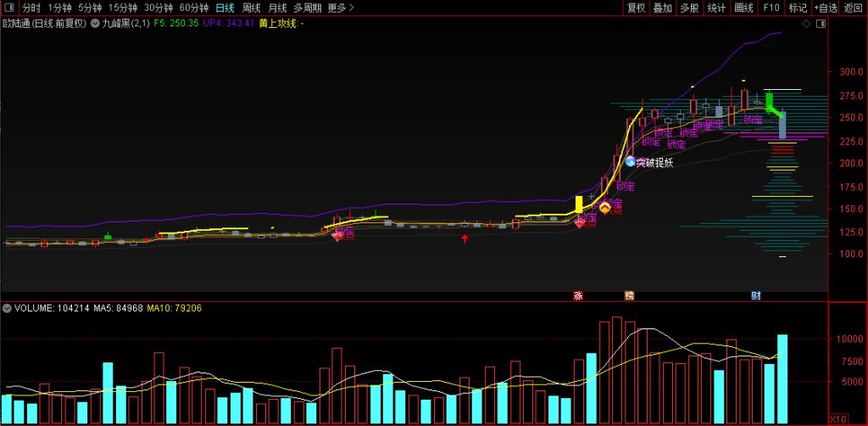Viewport: 868px width, 426px height.
Task: Select the 分时 intraday tab
Action: coord(31,8)
